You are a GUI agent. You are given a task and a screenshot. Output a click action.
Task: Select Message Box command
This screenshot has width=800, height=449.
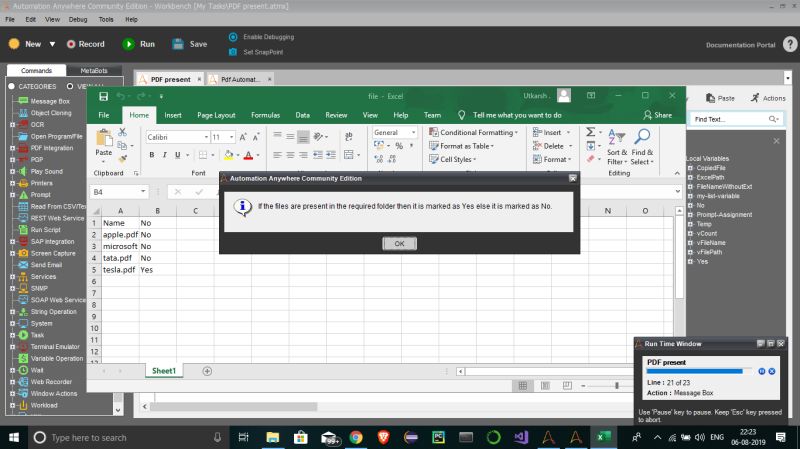pyautogui.click(x=49, y=101)
